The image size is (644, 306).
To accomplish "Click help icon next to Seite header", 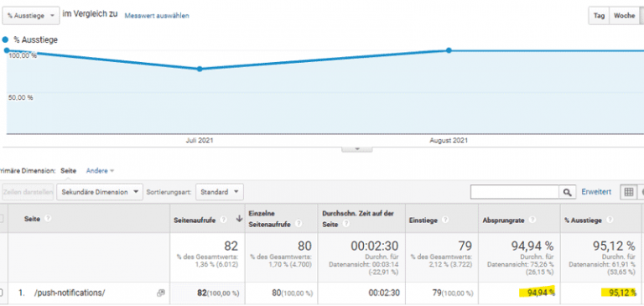I will coord(48,219).
